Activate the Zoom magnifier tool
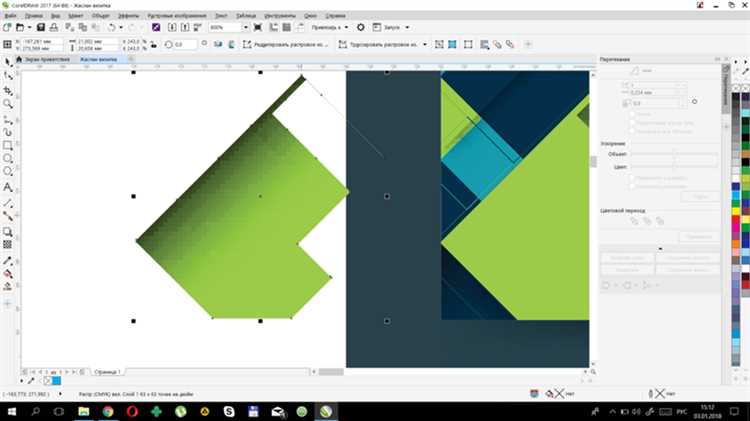This screenshot has height=421, width=750. click(8, 103)
